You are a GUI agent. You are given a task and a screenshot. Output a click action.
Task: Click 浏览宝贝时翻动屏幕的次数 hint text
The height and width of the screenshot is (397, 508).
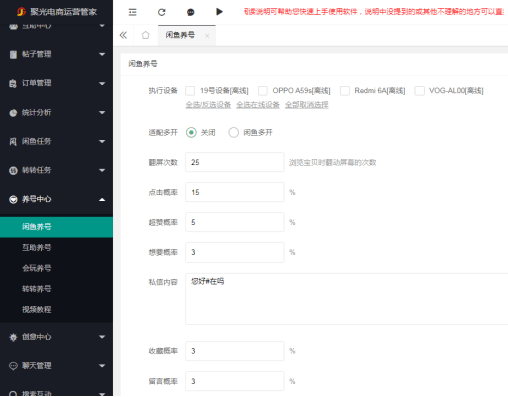[332, 163]
